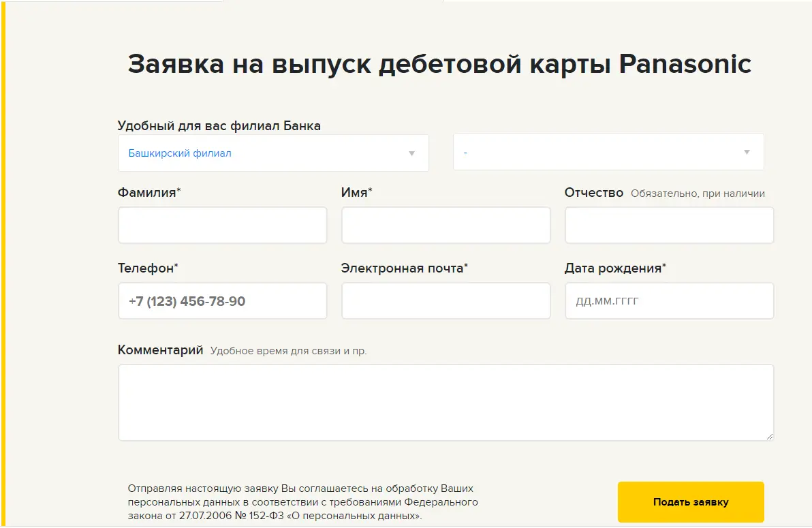The image size is (812, 528).
Task: Submit with the Подать заявку button
Action: [x=691, y=502]
